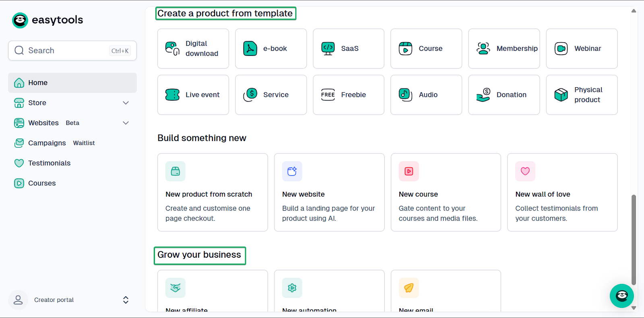Expand the Websites menu chevron

coord(126,123)
